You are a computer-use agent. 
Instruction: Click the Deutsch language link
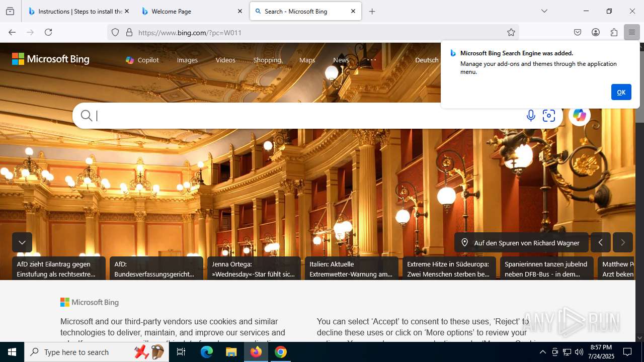[427, 60]
